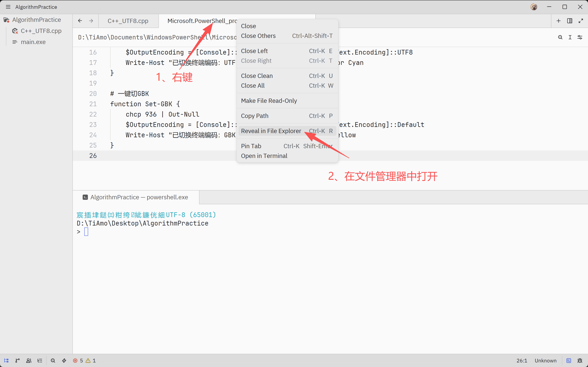Choose Close in context menu
The height and width of the screenshot is (367, 588).
pyautogui.click(x=287, y=26)
